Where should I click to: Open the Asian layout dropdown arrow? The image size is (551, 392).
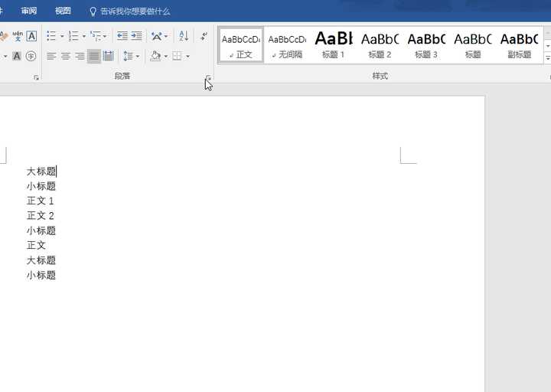click(166, 36)
